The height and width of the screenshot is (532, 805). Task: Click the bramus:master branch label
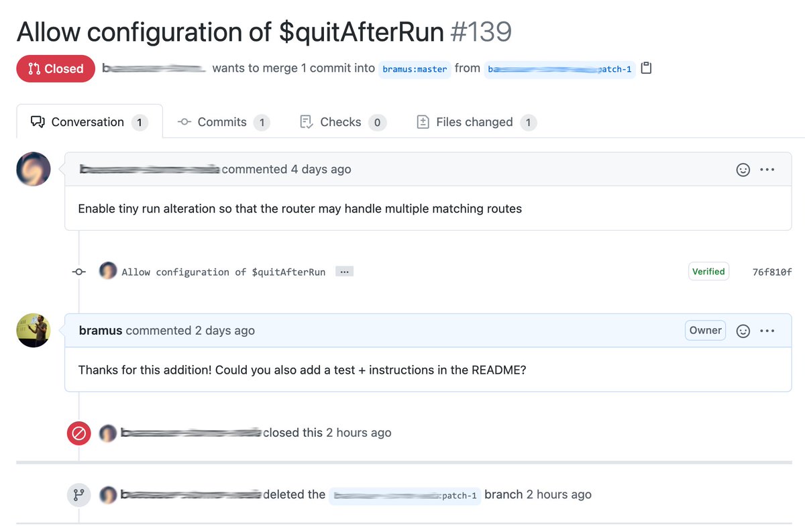click(414, 68)
